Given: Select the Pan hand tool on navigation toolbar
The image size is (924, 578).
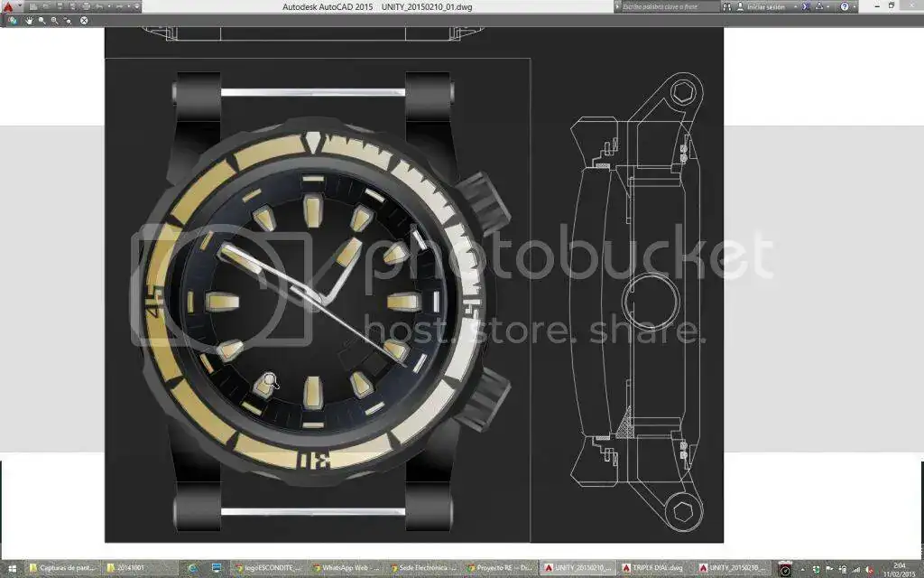Looking at the screenshot, I should click(x=30, y=20).
